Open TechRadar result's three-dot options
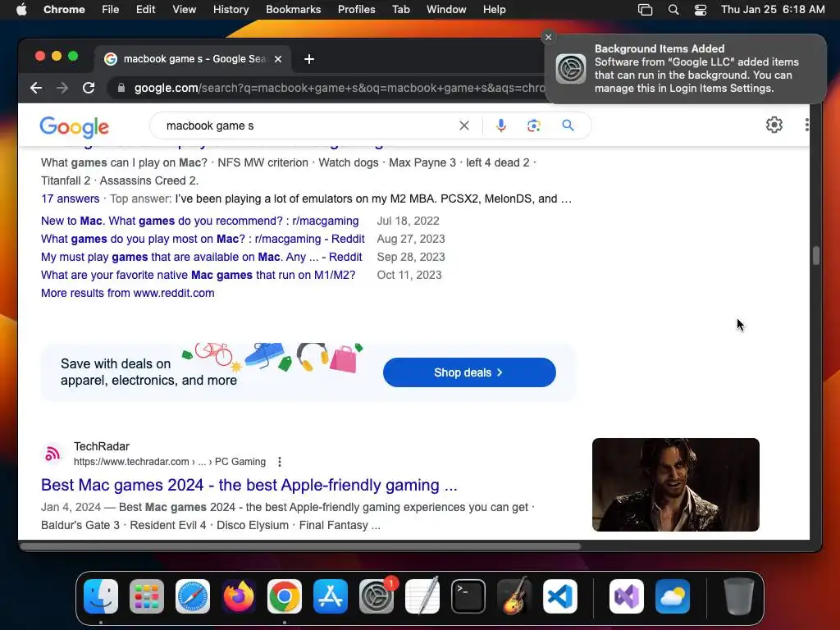The height and width of the screenshot is (630, 840). tap(280, 462)
